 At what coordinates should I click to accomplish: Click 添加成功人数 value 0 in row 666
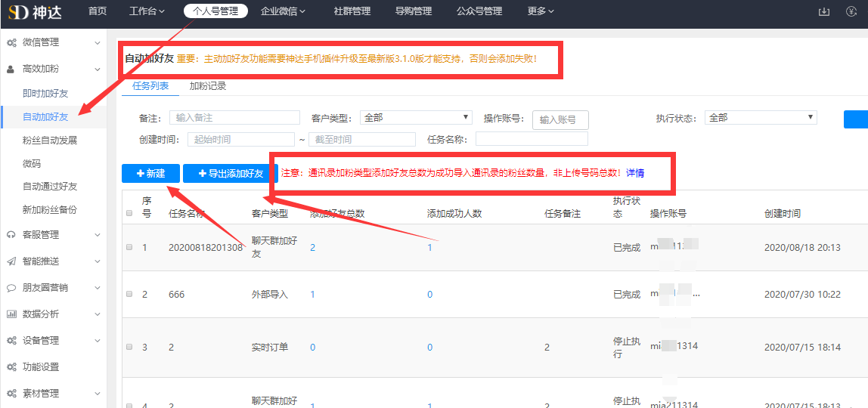click(429, 295)
